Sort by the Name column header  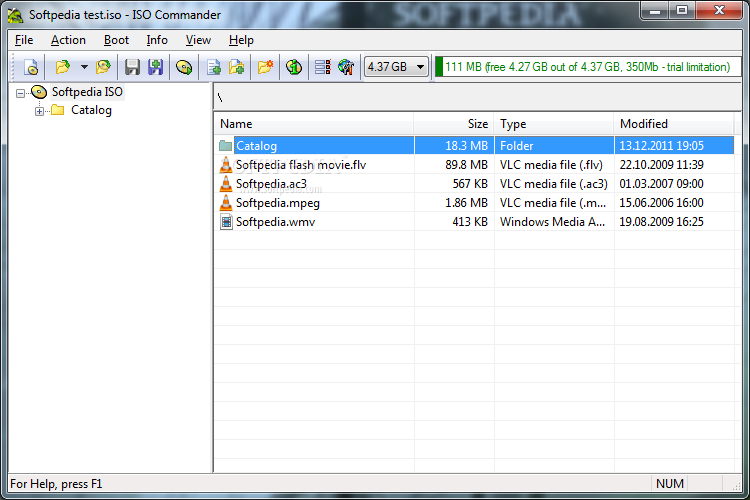click(x=314, y=124)
